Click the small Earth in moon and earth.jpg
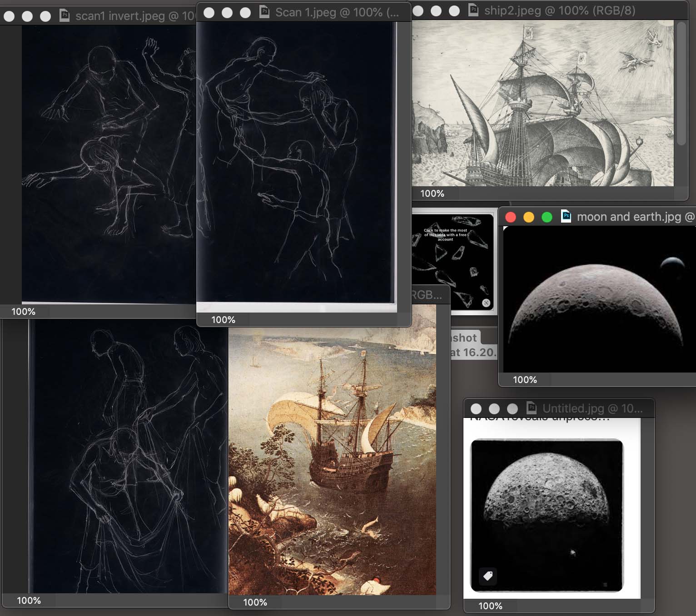This screenshot has width=696, height=616. coord(671,263)
